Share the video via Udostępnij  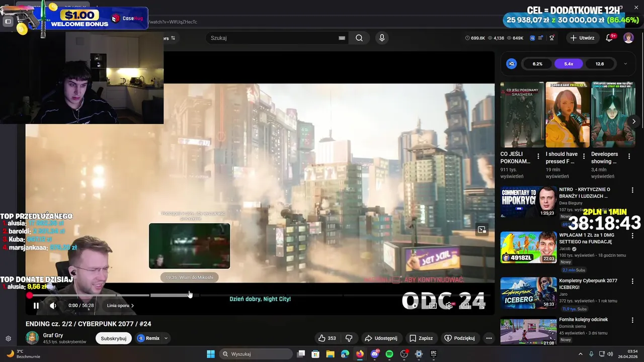[381, 338]
